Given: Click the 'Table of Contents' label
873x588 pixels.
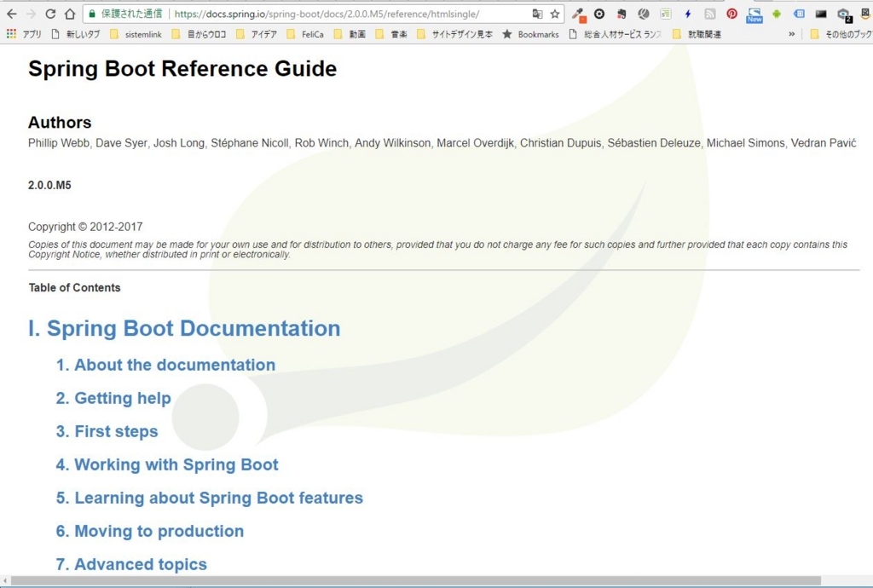Looking at the screenshot, I should click(x=75, y=287).
